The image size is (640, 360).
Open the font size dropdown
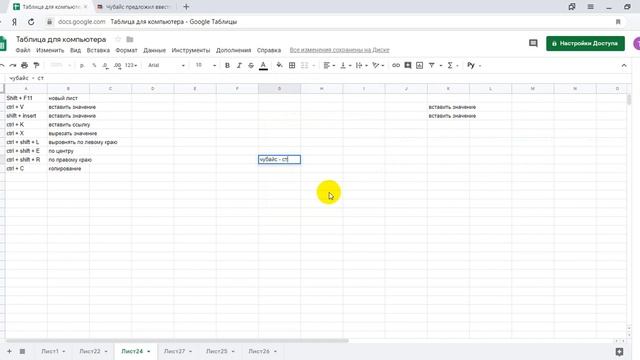(x=206, y=65)
